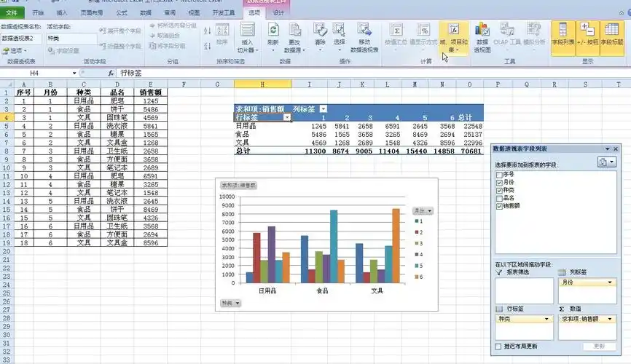Click the 选择 (Select) icon in the 操作 group
631x364 pixels.
coord(339,31)
